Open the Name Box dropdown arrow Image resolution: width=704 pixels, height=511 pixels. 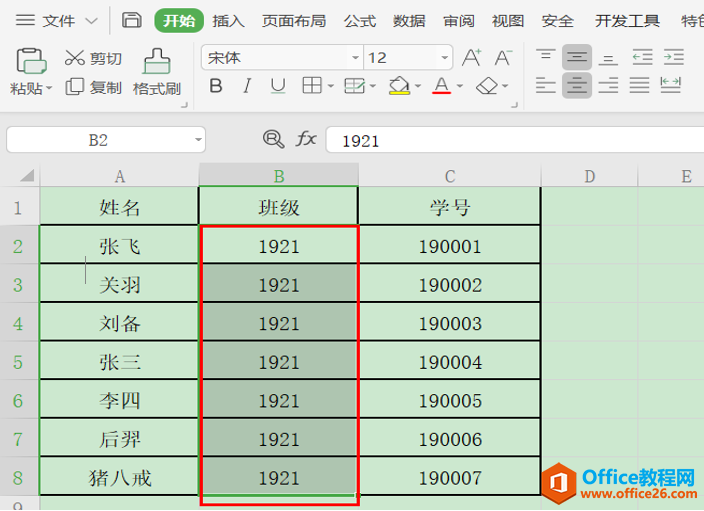198,140
